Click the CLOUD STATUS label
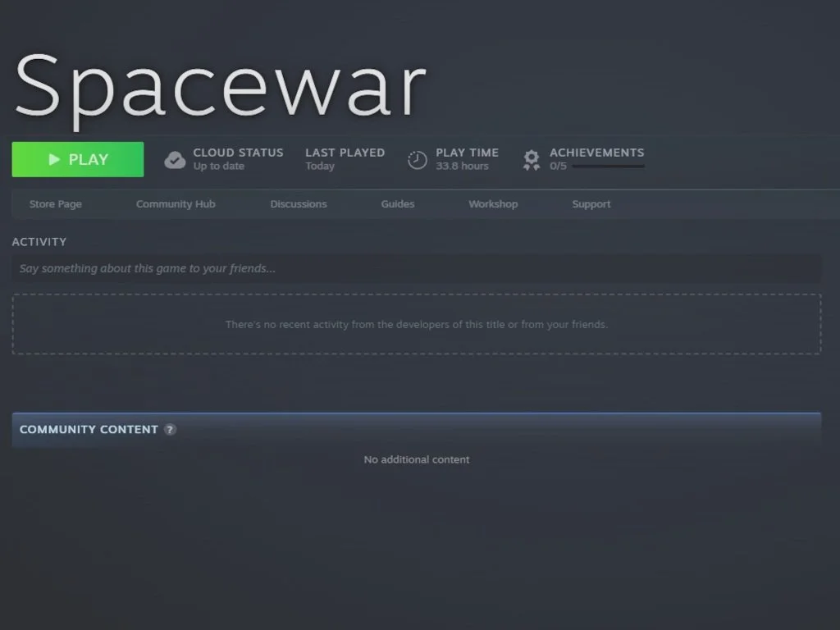This screenshot has height=630, width=840. pyautogui.click(x=239, y=153)
